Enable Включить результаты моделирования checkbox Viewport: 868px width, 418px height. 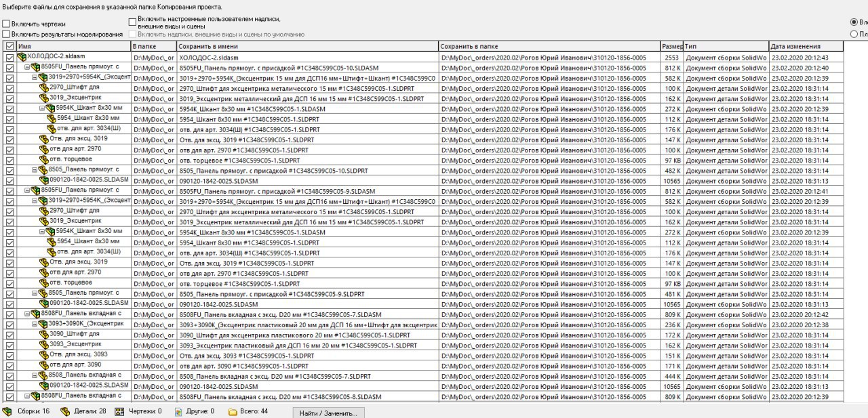point(6,34)
